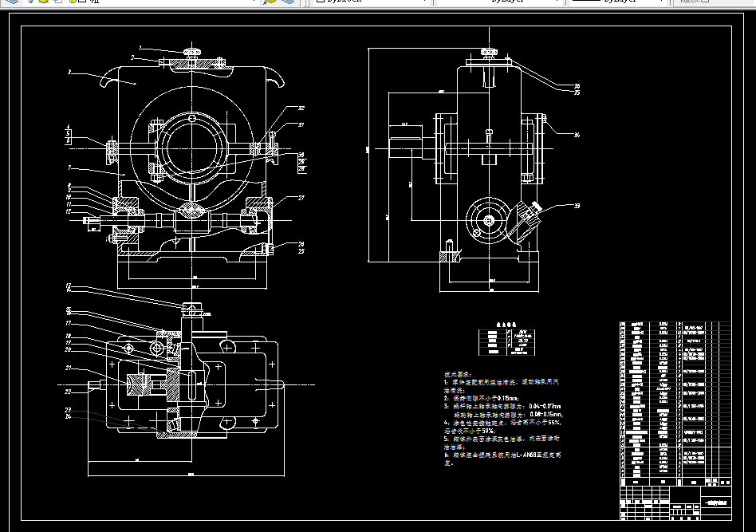Expand the ByBlock color control dropdown

(x=426, y=3)
